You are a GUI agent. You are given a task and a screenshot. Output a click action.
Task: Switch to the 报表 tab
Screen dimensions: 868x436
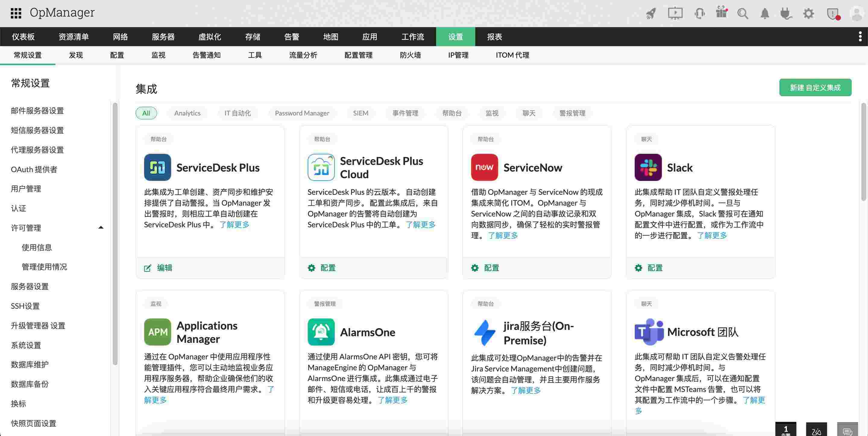[x=494, y=36]
